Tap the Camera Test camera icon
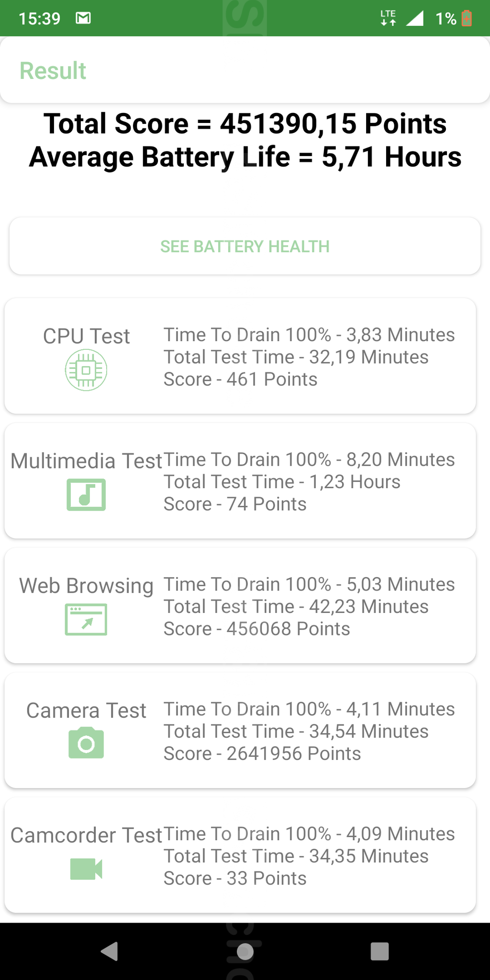Screen dimensions: 490x980 (86, 743)
